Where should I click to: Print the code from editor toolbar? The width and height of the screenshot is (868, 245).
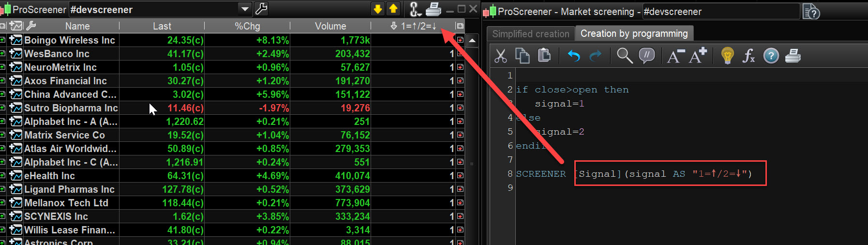(793, 56)
